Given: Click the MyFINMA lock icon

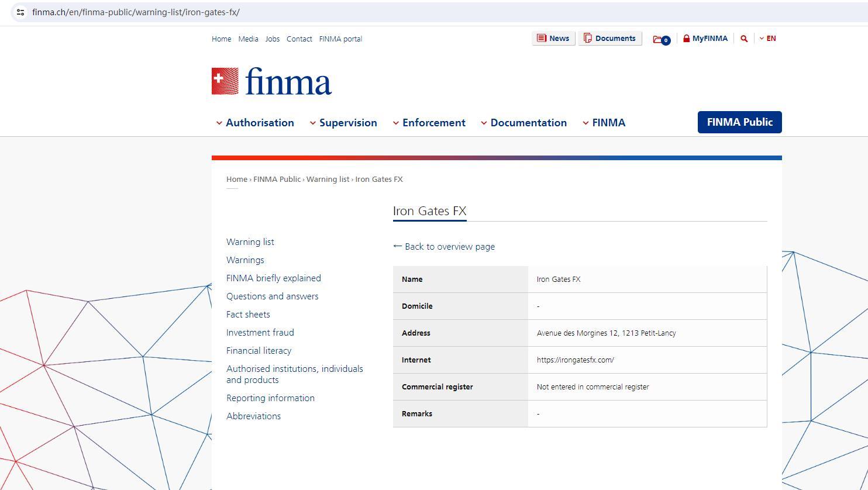Looking at the screenshot, I should click(x=687, y=39).
